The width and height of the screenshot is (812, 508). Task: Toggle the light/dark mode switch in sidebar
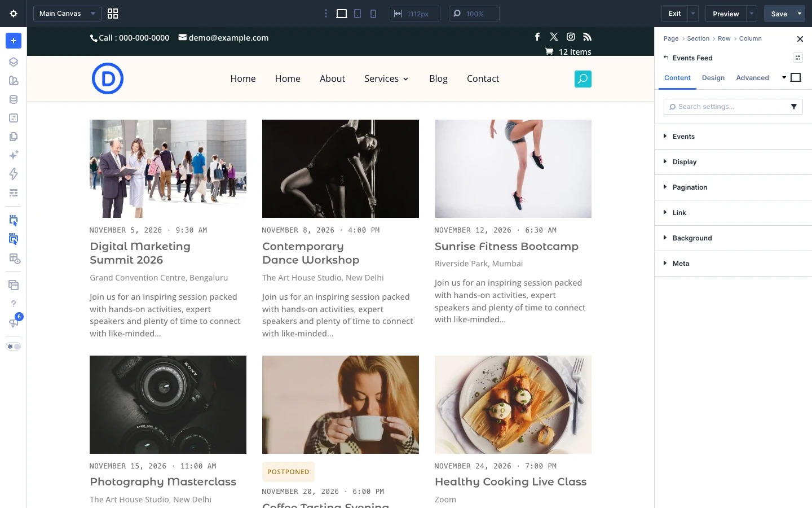14,347
